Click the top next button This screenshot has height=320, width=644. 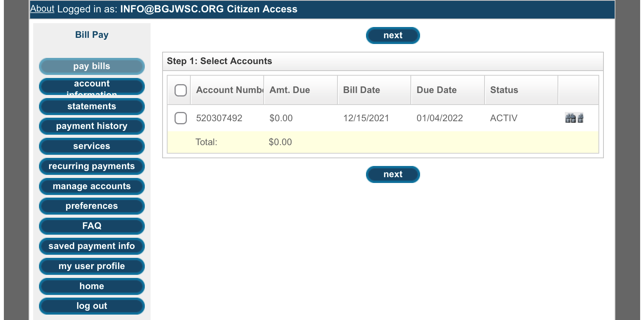[393, 36]
